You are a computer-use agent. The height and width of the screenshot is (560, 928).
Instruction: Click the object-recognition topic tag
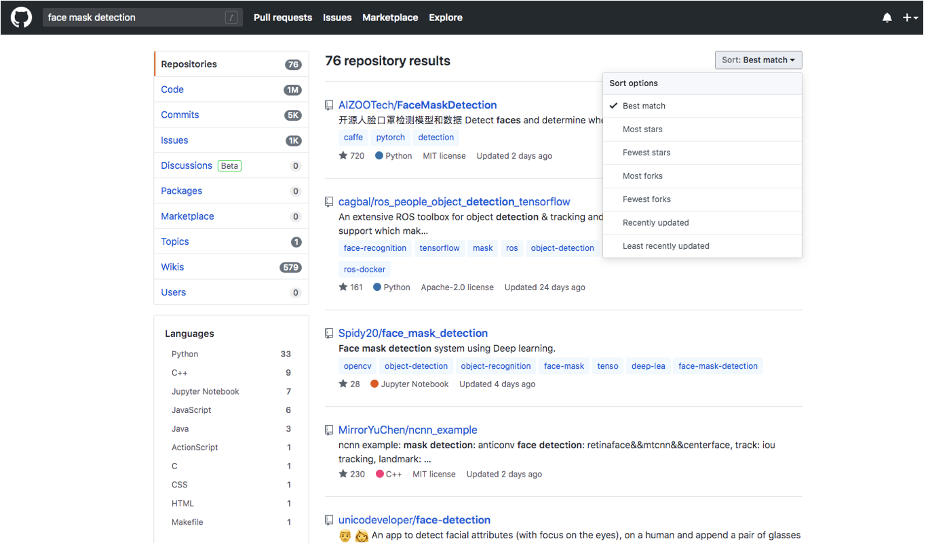pos(496,366)
